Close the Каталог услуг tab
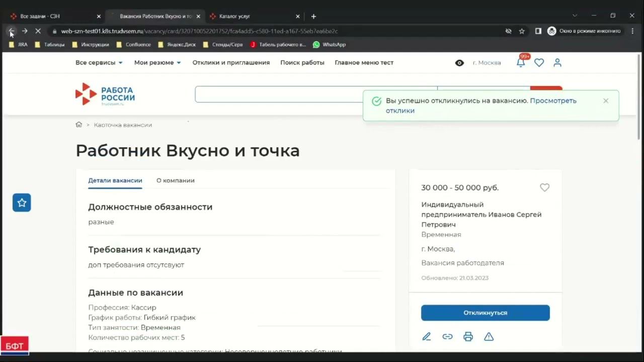644x362 pixels. [x=298, y=16]
